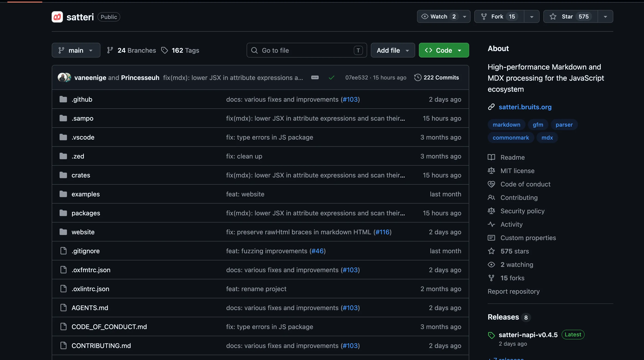Click the fork icon next to 15 forks

pyautogui.click(x=491, y=278)
